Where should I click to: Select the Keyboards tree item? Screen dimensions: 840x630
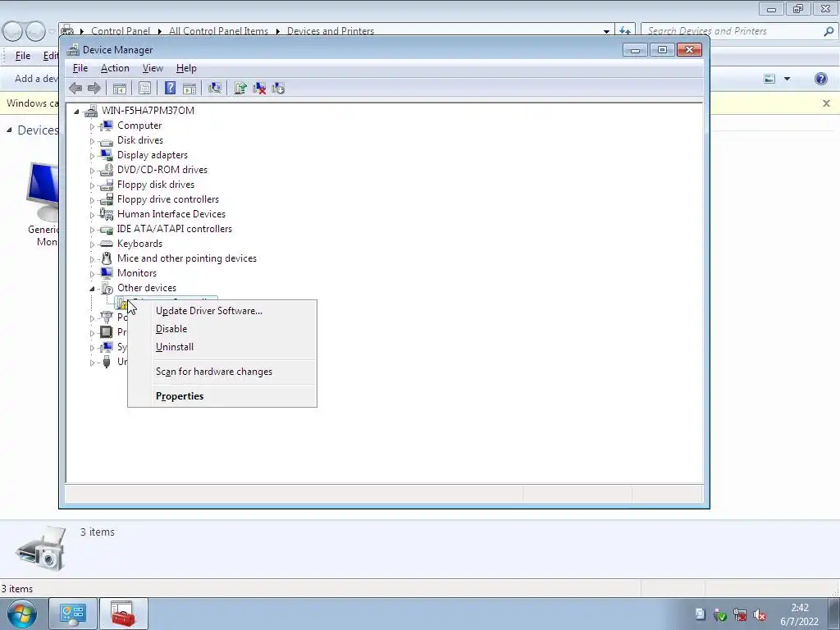139,244
